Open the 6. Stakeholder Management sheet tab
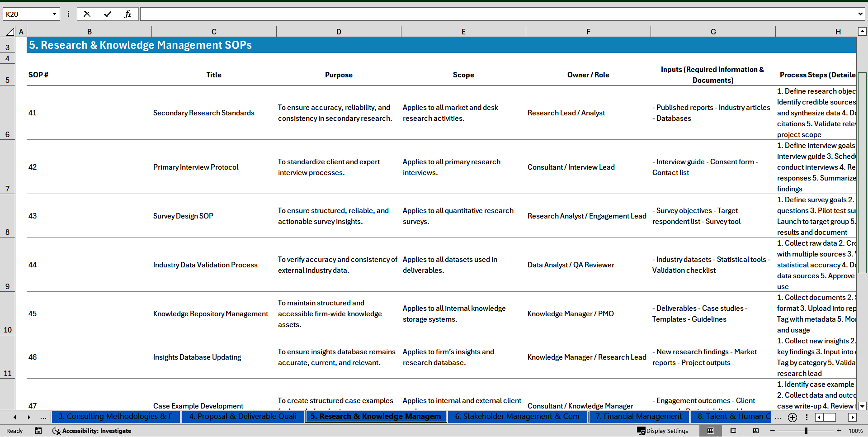868x437 pixels. point(517,417)
